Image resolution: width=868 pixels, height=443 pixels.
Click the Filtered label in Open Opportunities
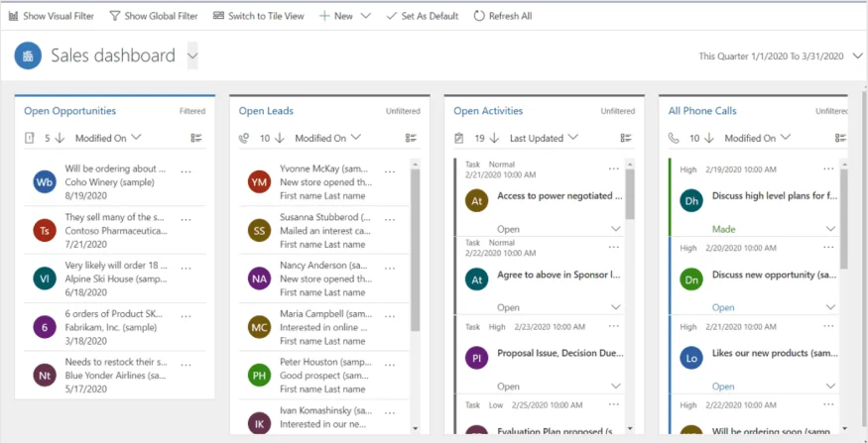coord(192,111)
